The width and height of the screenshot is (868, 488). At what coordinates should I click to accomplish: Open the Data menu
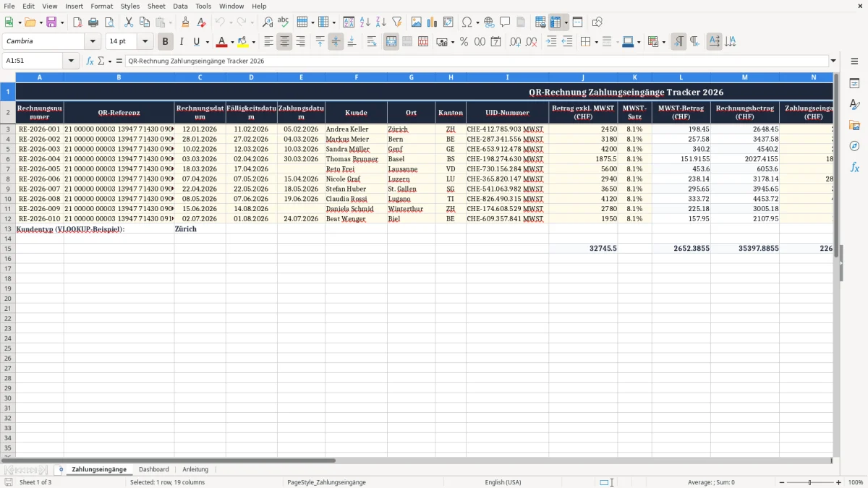(x=180, y=6)
